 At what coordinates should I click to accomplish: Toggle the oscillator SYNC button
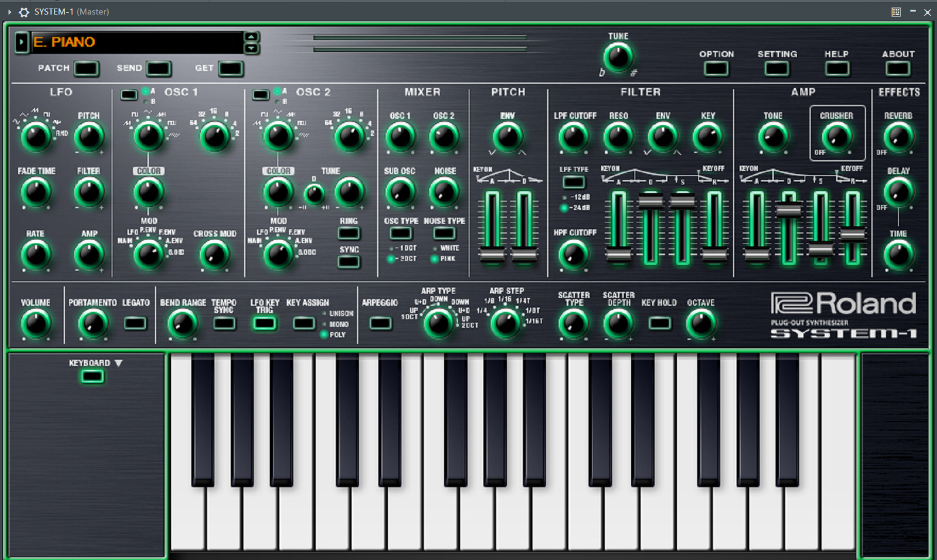[x=349, y=262]
